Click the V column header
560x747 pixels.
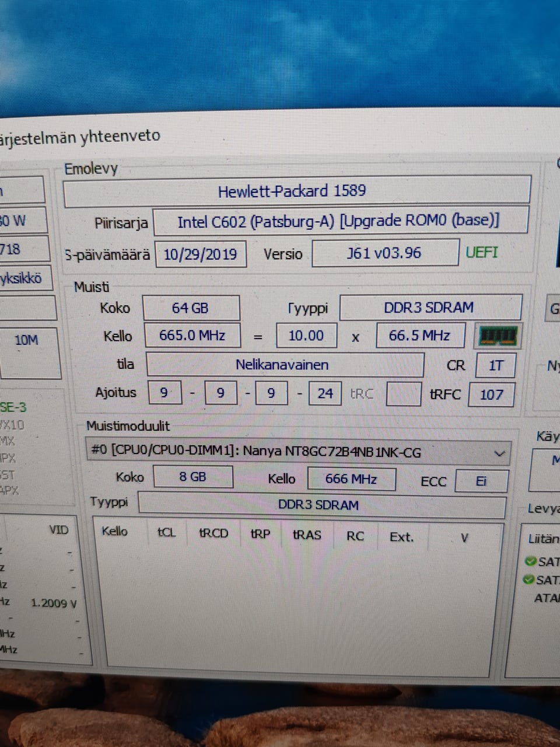click(464, 537)
